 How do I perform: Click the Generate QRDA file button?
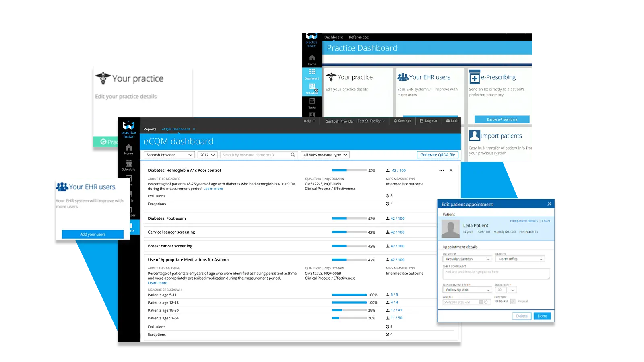click(x=438, y=155)
